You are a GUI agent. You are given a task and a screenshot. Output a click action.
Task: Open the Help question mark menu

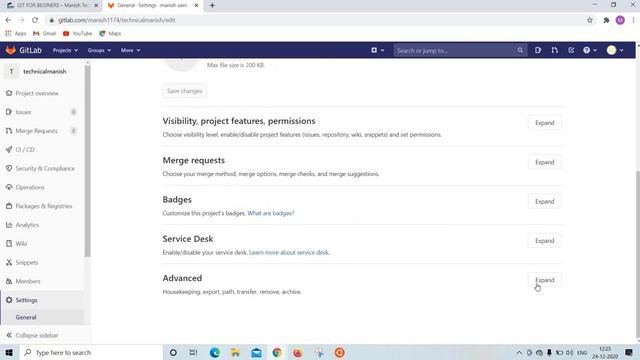(590, 50)
